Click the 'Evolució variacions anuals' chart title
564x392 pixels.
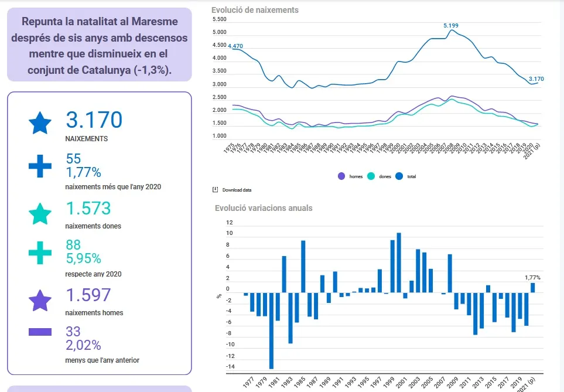pos(264,208)
